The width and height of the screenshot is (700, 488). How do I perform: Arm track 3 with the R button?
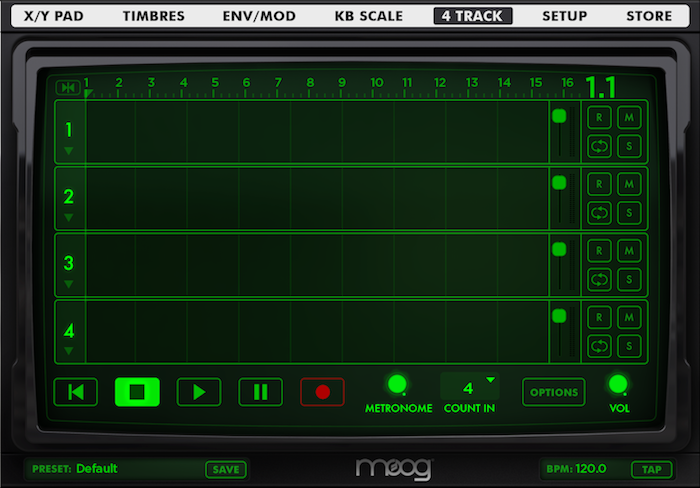point(599,251)
